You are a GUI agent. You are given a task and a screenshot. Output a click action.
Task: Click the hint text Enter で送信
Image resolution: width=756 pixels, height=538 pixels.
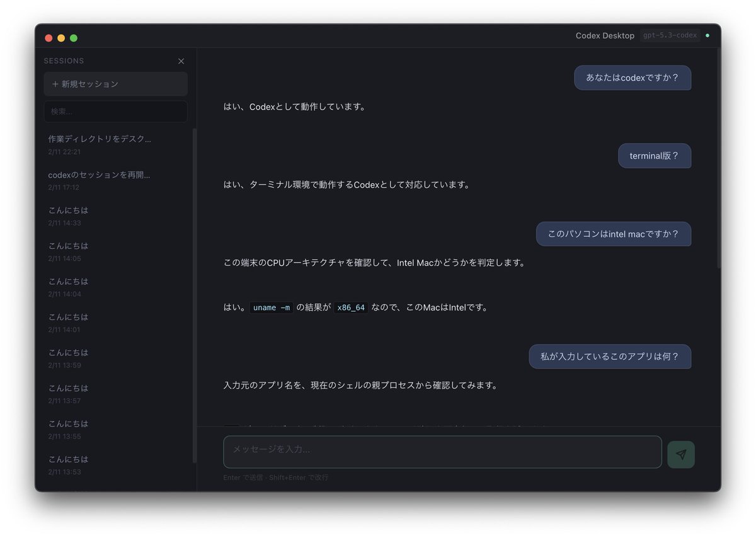click(x=244, y=478)
